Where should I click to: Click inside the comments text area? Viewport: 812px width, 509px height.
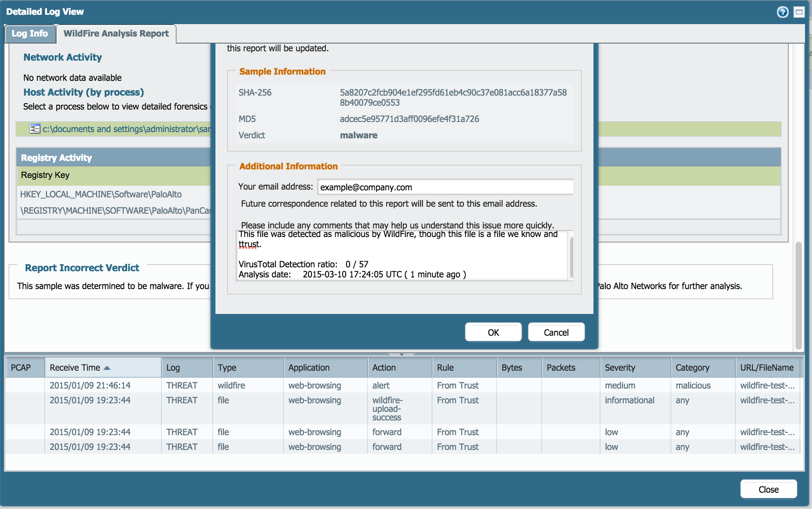pyautogui.click(x=401, y=254)
